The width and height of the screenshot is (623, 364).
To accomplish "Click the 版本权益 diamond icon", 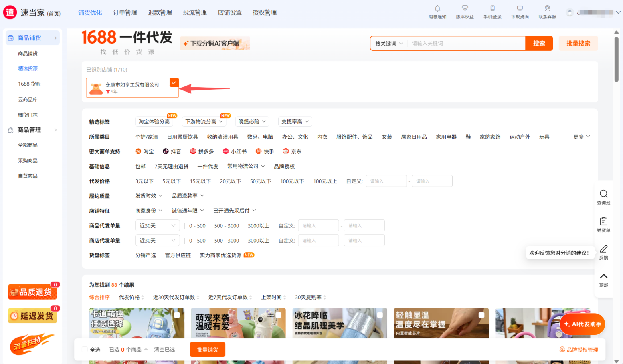I will point(465,8).
